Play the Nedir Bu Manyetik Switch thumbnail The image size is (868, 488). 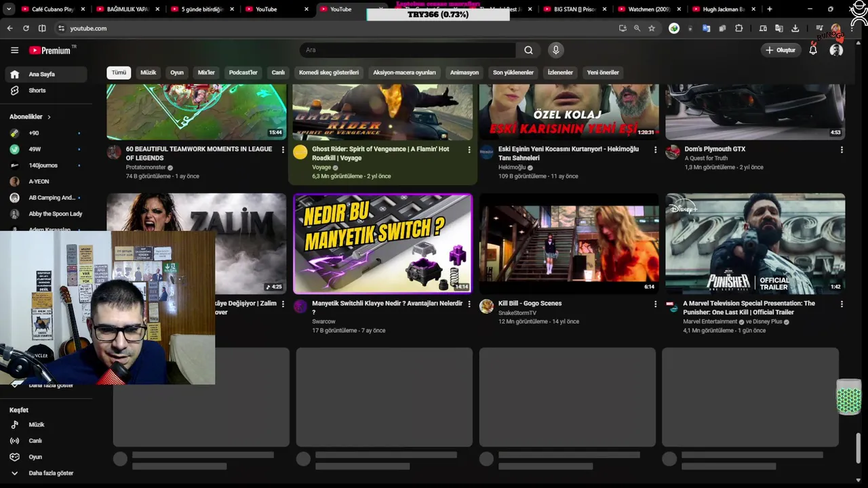point(382,243)
